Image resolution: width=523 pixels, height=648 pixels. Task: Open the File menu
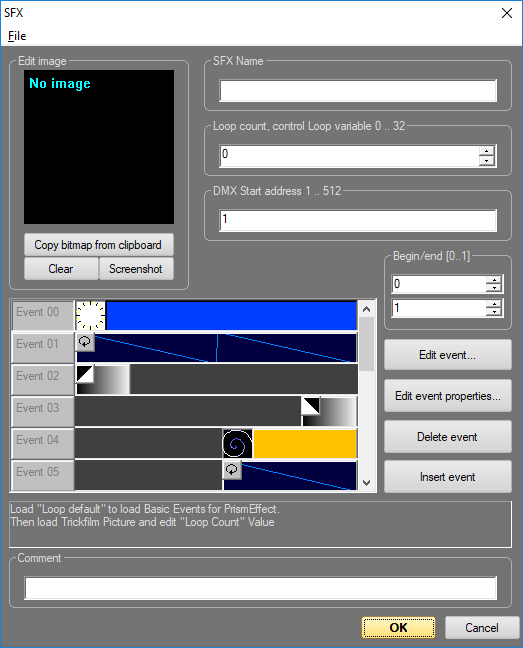[x=17, y=36]
